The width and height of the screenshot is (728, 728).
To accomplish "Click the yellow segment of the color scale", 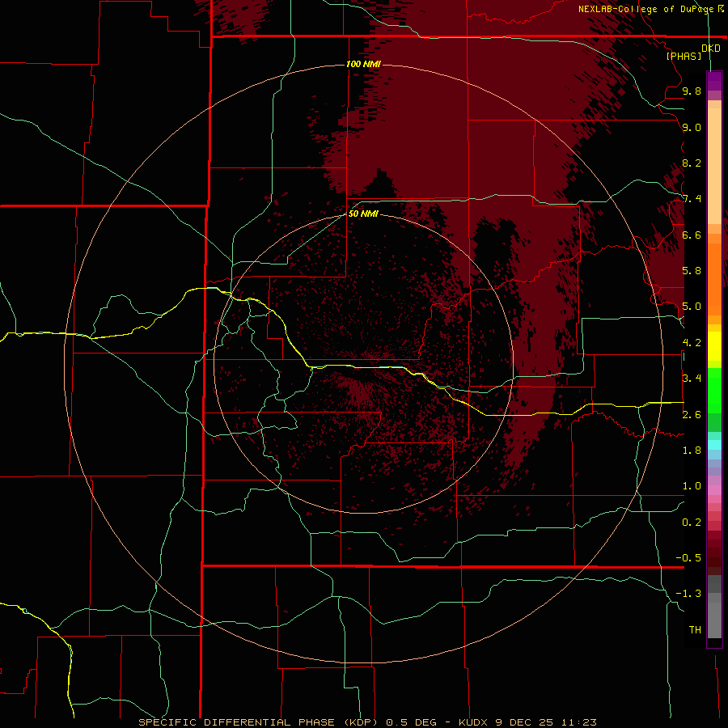I will 714,346.
